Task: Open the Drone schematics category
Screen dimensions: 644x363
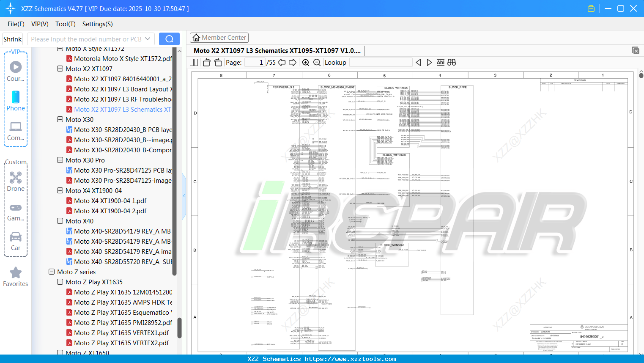Action: [x=16, y=181]
